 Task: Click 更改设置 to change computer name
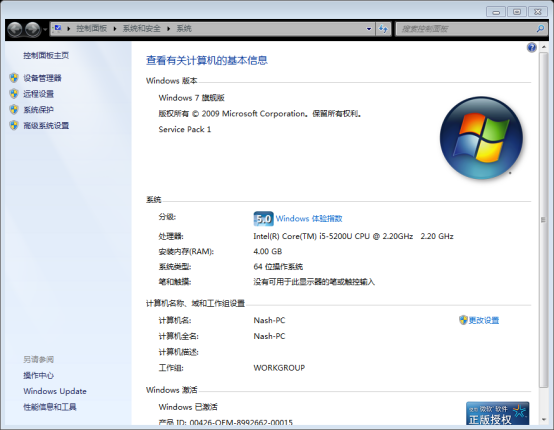point(483,320)
